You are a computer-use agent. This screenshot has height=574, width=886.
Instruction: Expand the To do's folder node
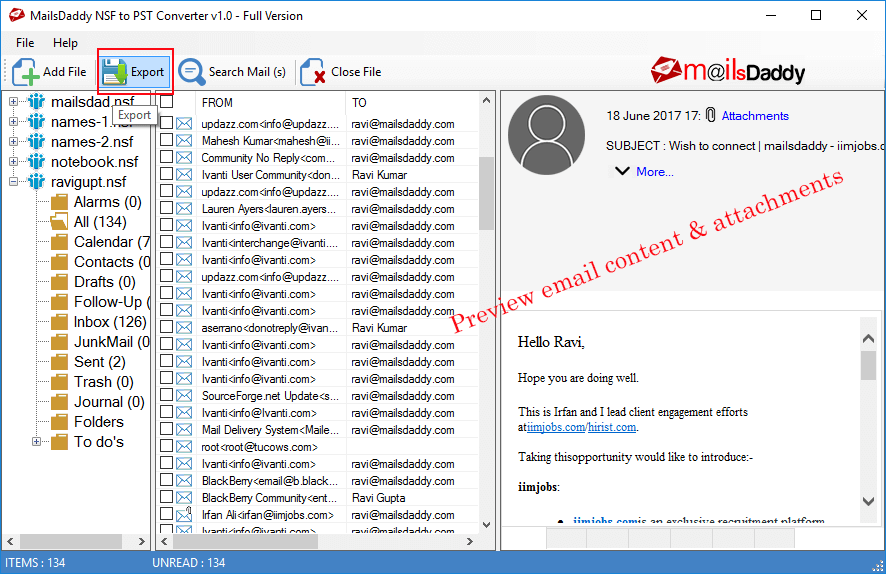36,442
